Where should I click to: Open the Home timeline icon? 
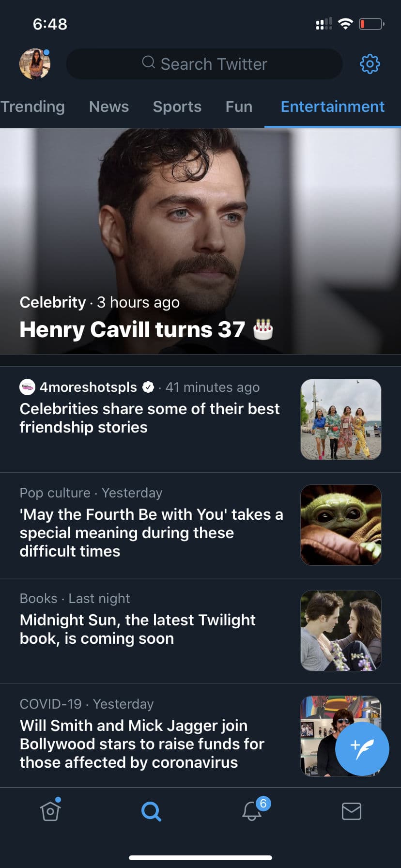[50, 811]
